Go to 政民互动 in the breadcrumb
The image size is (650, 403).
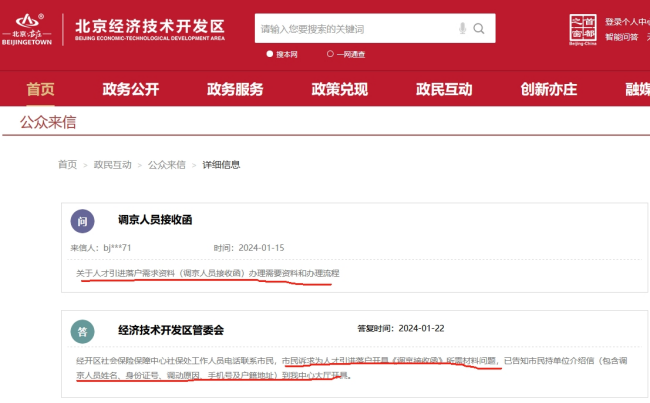(x=112, y=165)
